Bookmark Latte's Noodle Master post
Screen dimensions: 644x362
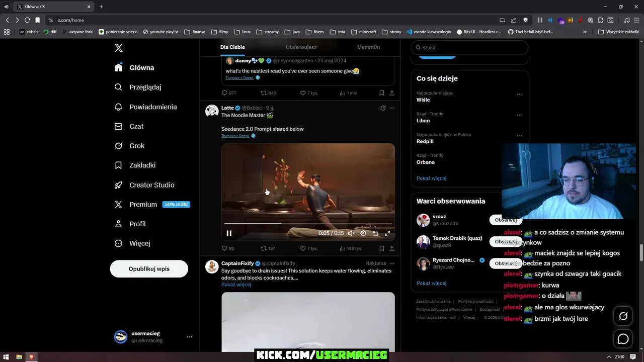(382, 248)
